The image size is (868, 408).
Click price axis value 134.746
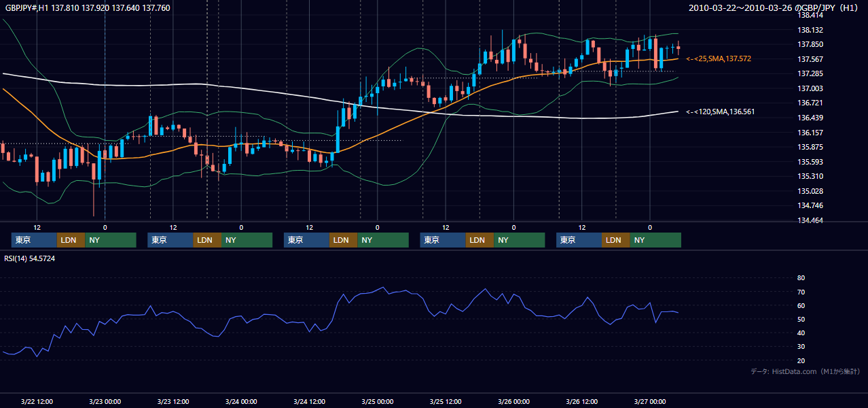[x=810, y=206]
